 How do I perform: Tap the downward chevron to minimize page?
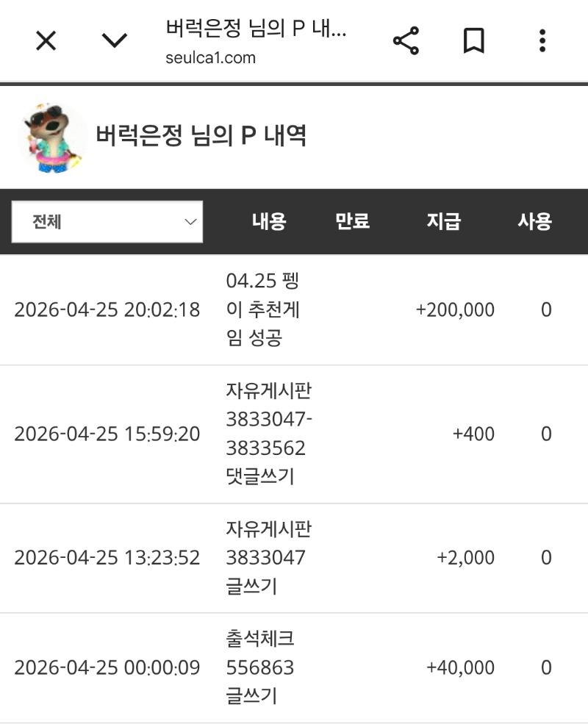pyautogui.click(x=115, y=41)
